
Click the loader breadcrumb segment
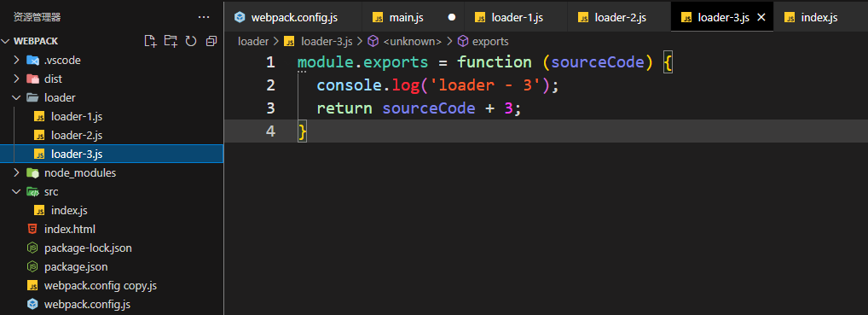click(x=253, y=41)
